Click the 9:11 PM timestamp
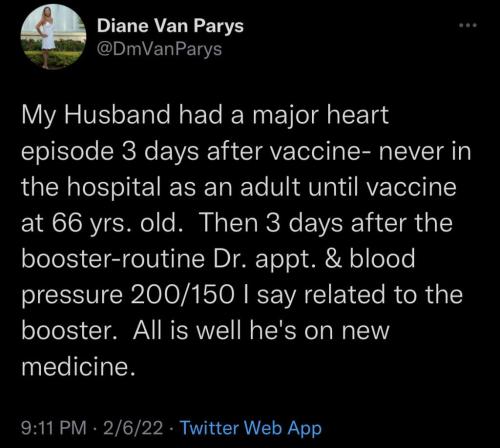 (54, 428)
